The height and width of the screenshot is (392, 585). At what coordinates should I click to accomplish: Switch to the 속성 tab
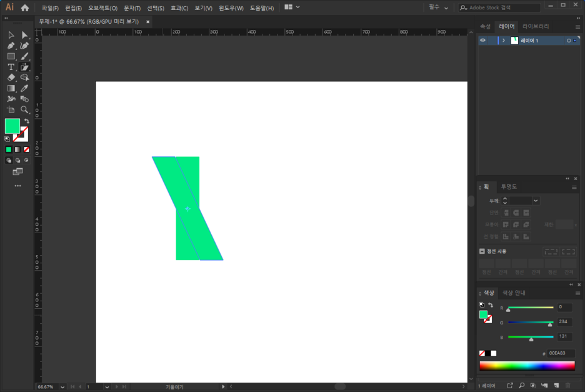click(x=485, y=26)
